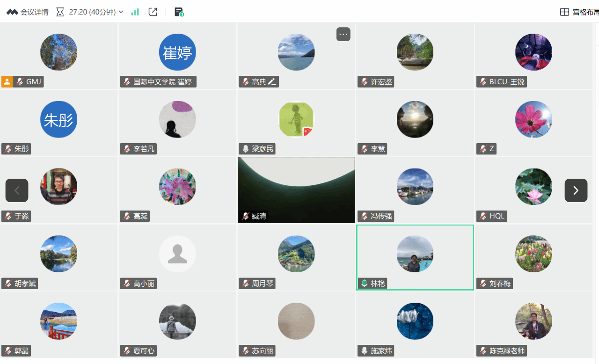599x364 pixels.
Task: Expand the 27:20 meeting timer dropdown
Action: click(x=121, y=12)
